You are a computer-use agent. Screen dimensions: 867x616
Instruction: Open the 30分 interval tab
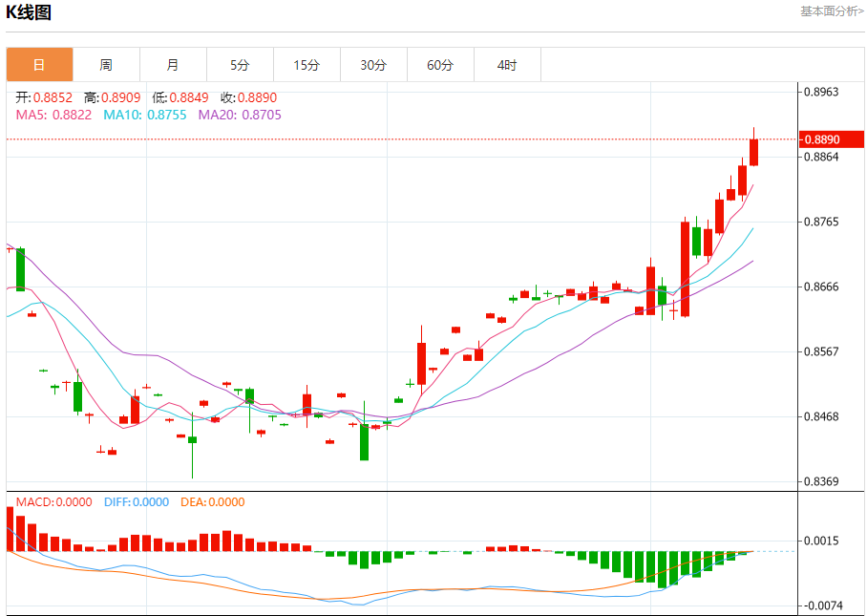click(x=373, y=65)
